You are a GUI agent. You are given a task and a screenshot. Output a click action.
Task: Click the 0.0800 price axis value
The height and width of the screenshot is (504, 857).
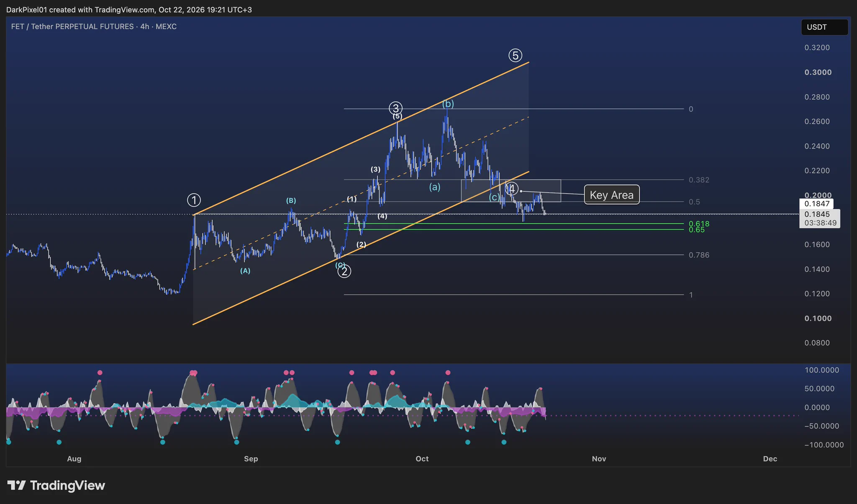(x=817, y=343)
